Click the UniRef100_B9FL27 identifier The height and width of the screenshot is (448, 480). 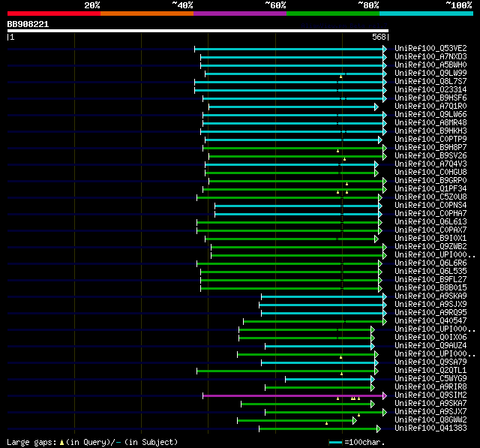[x=430, y=280]
